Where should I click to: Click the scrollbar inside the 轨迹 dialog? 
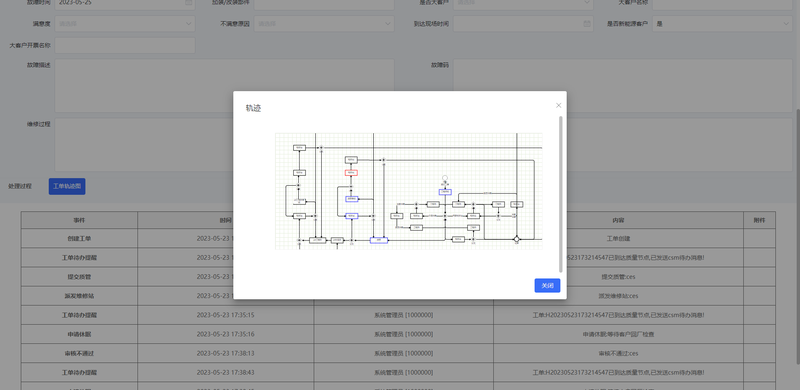(x=561, y=194)
